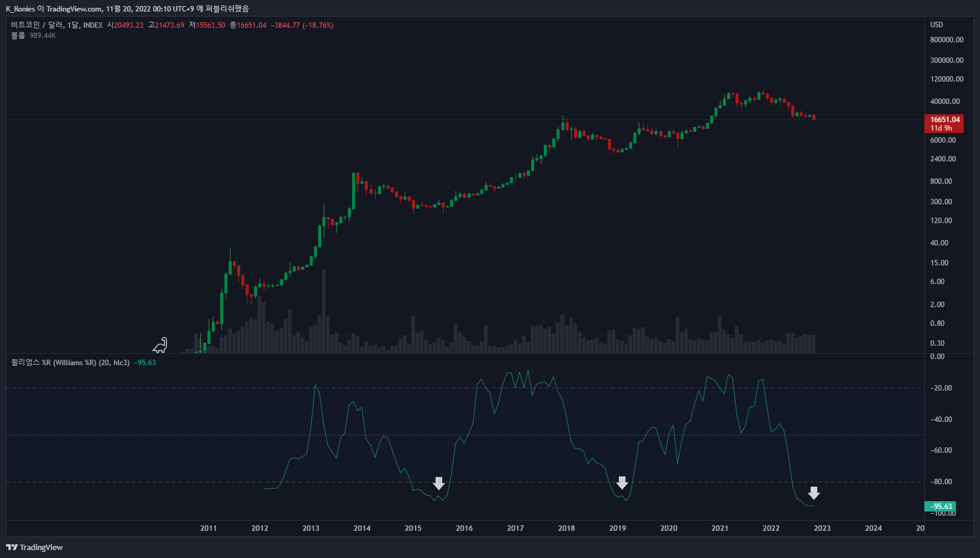
Task: Click the -40.00 indicator axis label
Action: click(x=941, y=420)
